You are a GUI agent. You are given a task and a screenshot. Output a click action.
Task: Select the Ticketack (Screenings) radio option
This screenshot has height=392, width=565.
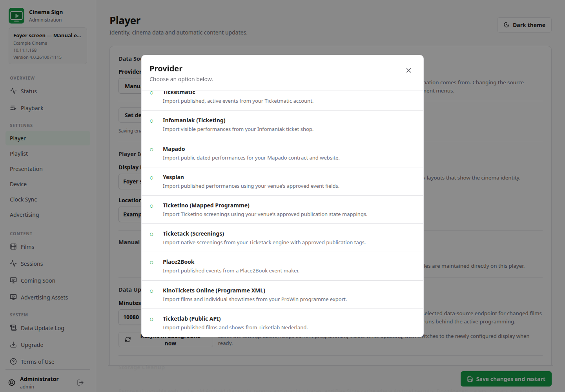pos(151,234)
